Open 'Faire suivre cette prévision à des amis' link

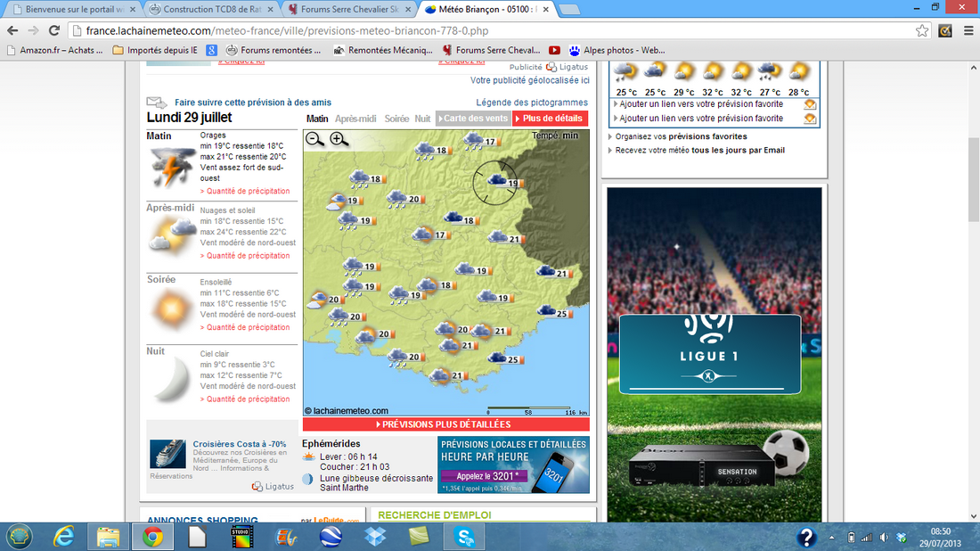253,103
